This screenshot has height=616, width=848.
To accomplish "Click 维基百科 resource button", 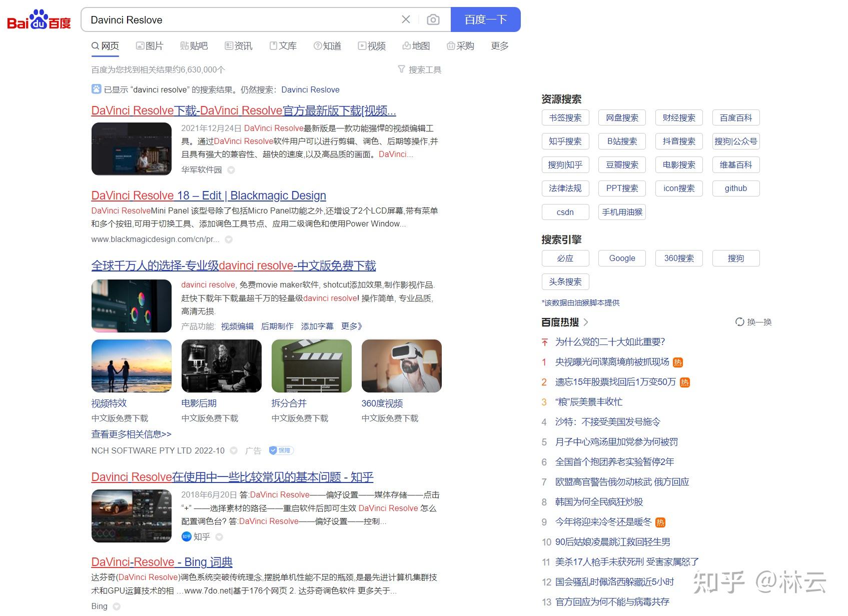I will tap(736, 165).
